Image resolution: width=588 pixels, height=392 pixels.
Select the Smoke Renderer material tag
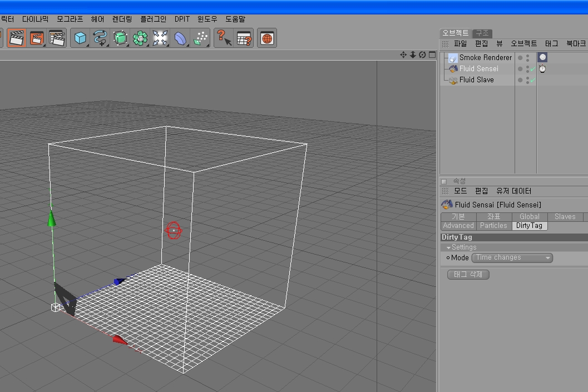pos(542,57)
